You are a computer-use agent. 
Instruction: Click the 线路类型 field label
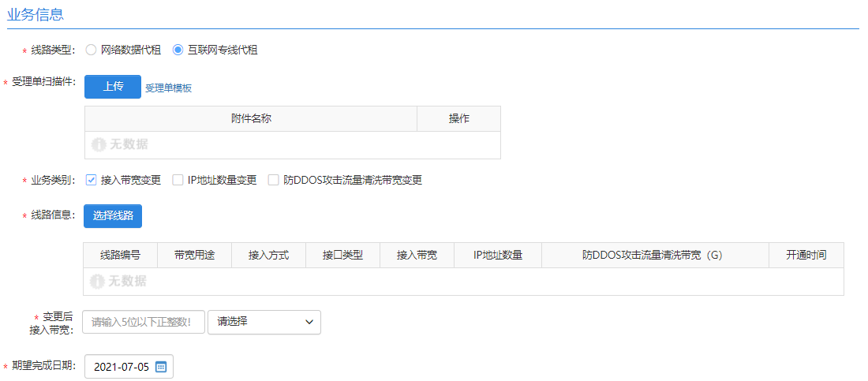[x=53, y=50]
